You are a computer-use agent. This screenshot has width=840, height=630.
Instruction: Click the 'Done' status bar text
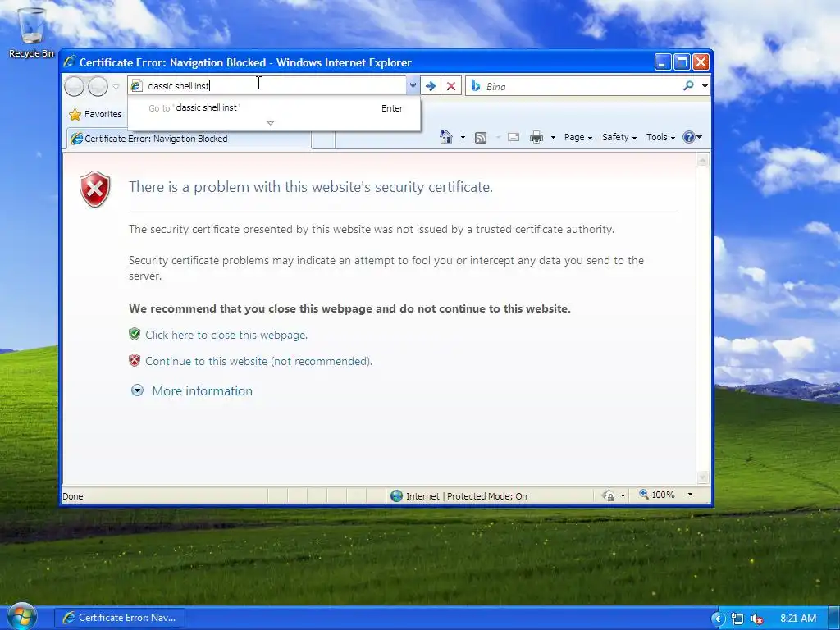[x=73, y=496]
